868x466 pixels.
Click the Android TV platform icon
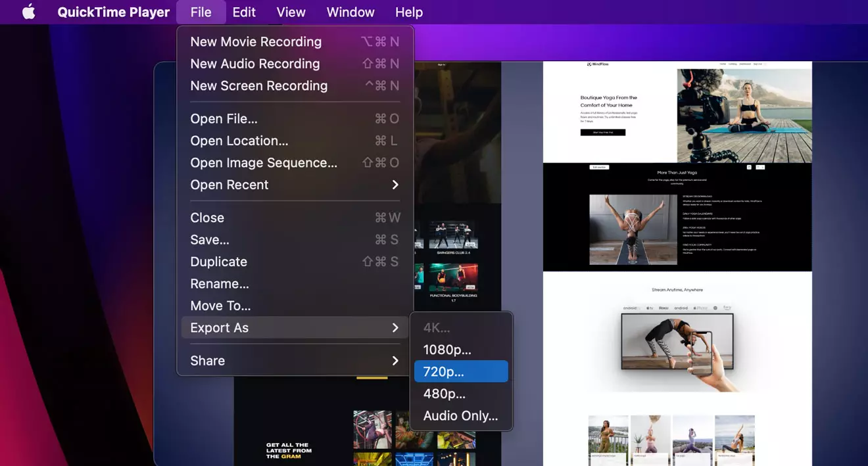(x=630, y=308)
